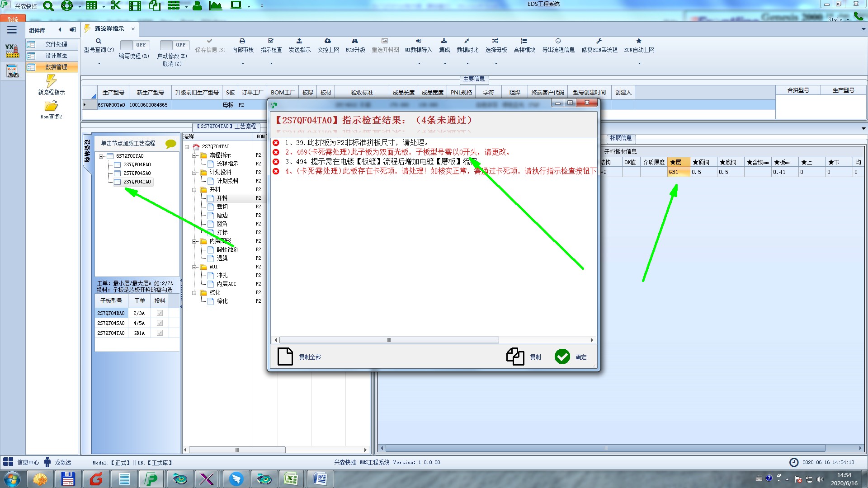The height and width of the screenshot is (488, 868).
Task: Click 指示检查 toolbar icon
Action: [x=271, y=41]
